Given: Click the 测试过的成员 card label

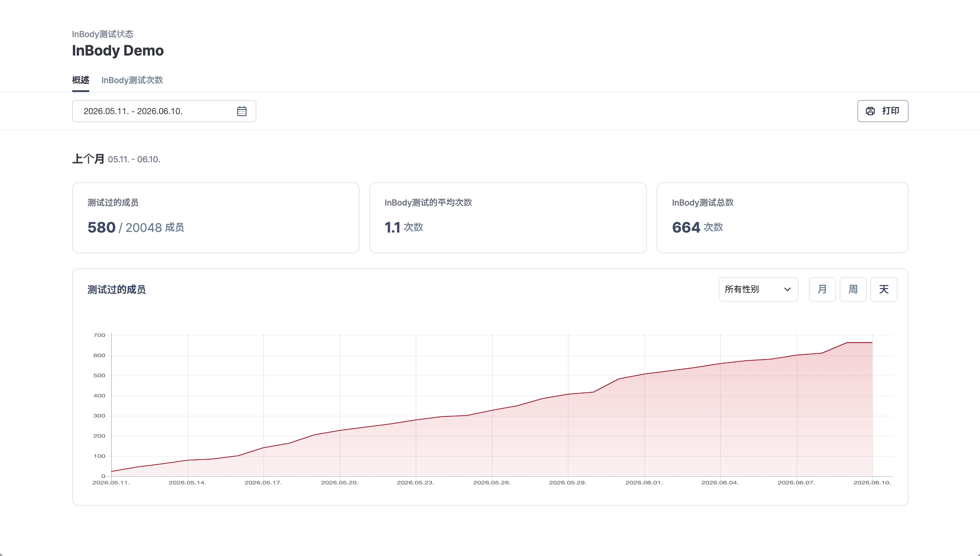Looking at the screenshot, I should (113, 203).
